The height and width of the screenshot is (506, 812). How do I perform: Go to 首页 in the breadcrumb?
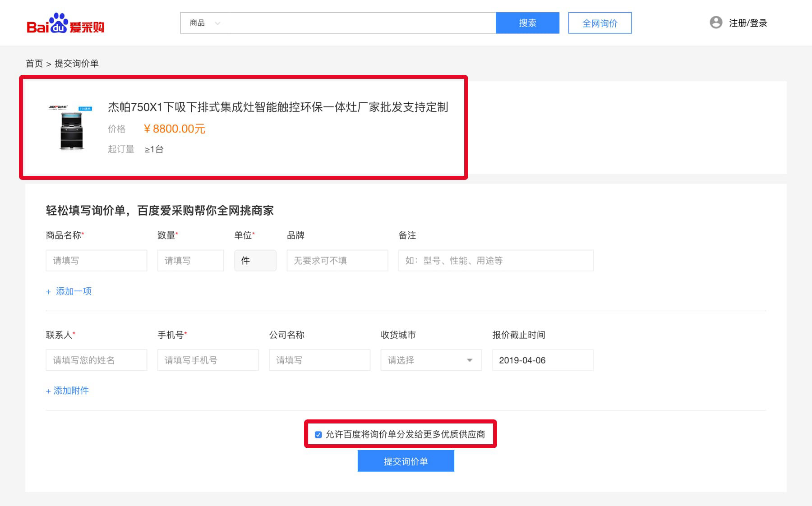coord(34,64)
